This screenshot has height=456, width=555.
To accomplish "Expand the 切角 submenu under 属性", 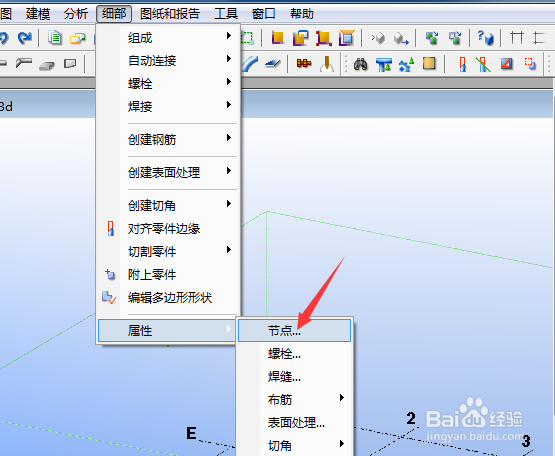I will (x=294, y=445).
